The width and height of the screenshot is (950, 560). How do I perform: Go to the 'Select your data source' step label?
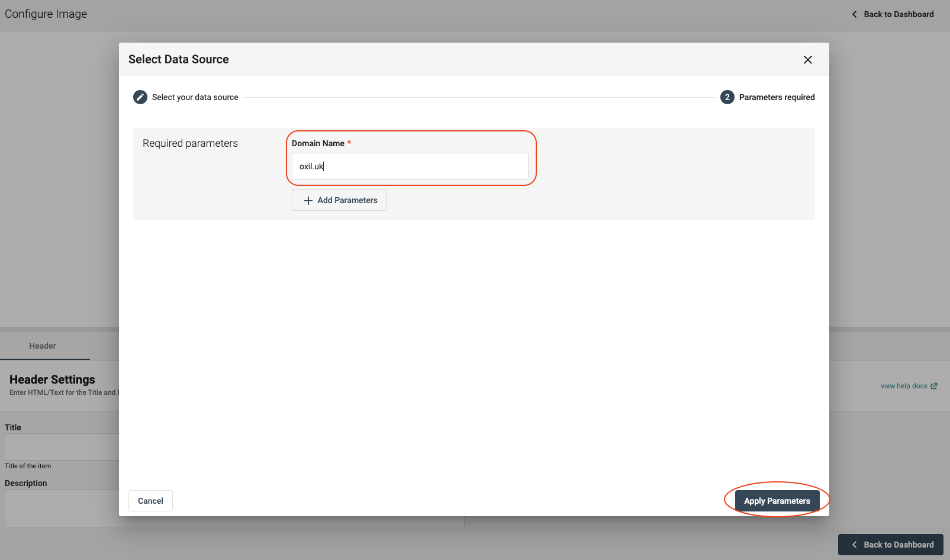click(195, 97)
